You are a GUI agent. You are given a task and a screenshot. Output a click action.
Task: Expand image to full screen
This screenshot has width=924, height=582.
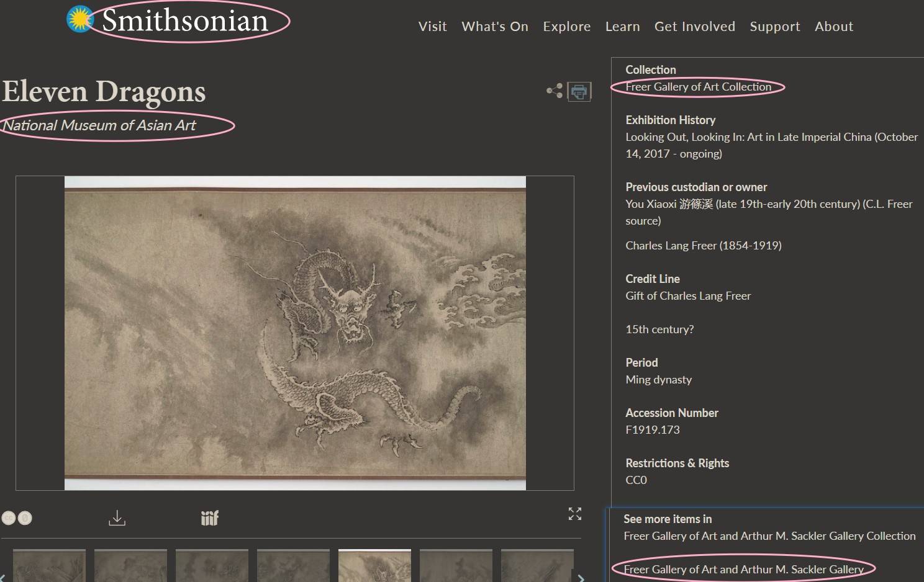pyautogui.click(x=574, y=514)
